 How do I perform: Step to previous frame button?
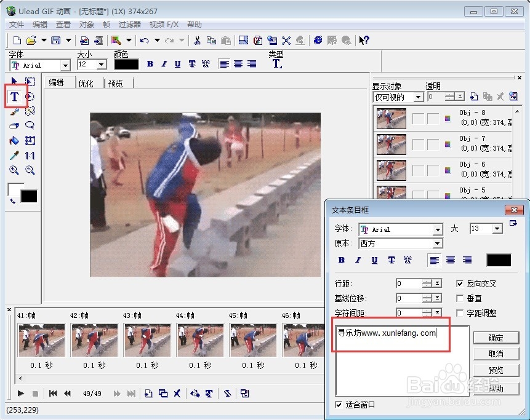67,394
